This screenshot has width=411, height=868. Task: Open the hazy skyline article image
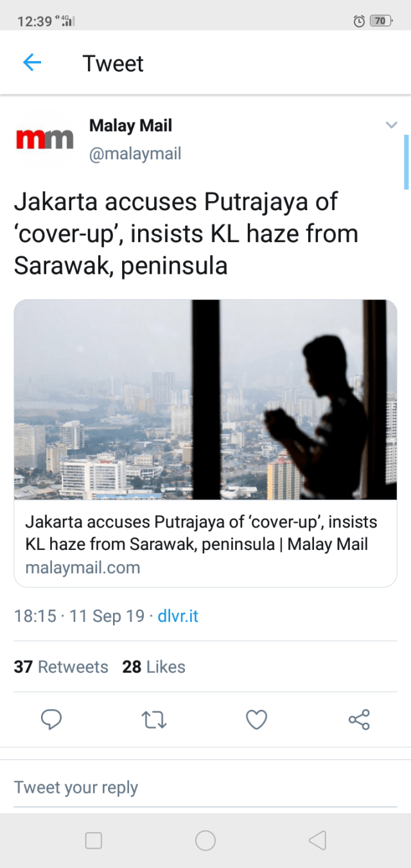tap(205, 400)
